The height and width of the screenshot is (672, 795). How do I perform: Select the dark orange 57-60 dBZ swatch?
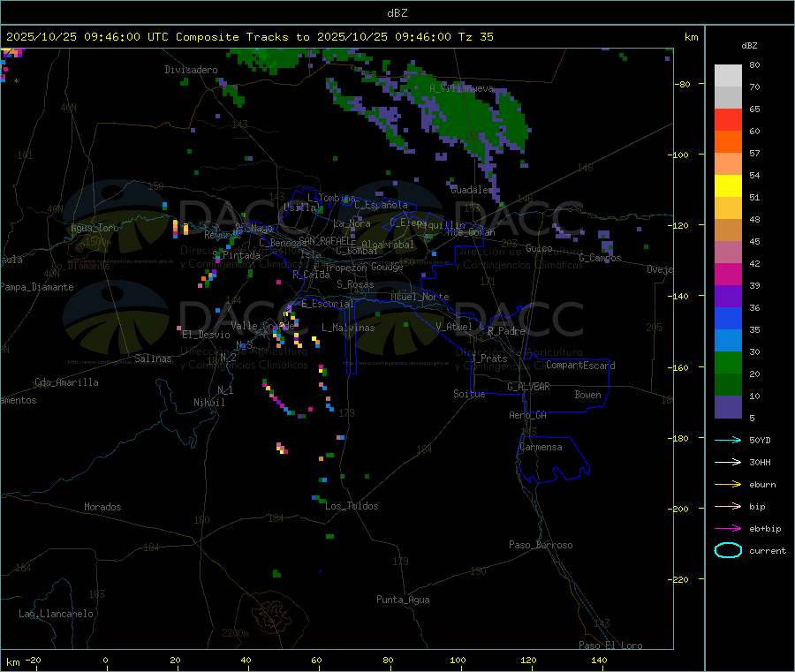coord(728,142)
